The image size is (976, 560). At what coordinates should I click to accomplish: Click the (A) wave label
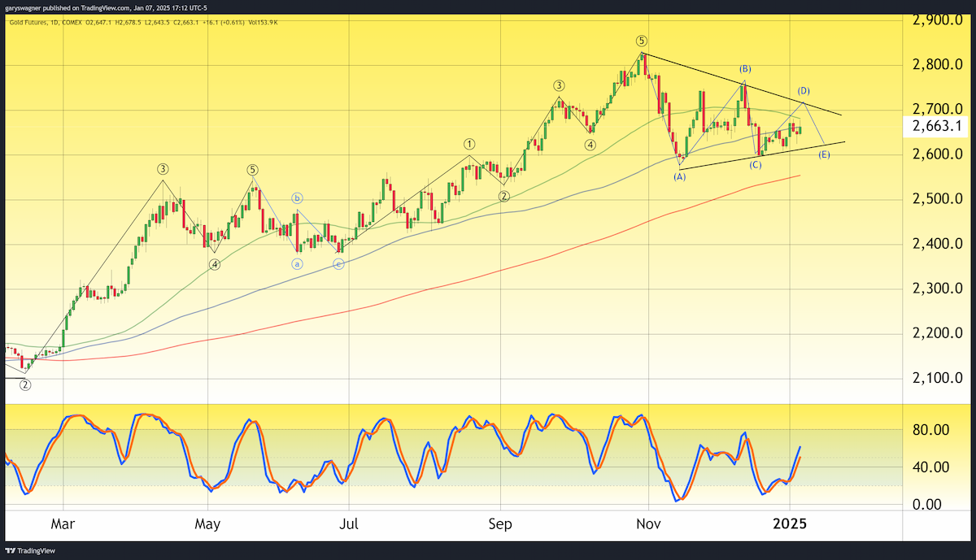coord(680,176)
